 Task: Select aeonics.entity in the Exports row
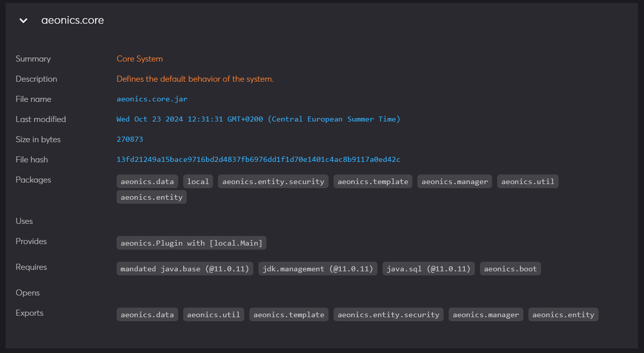563,314
